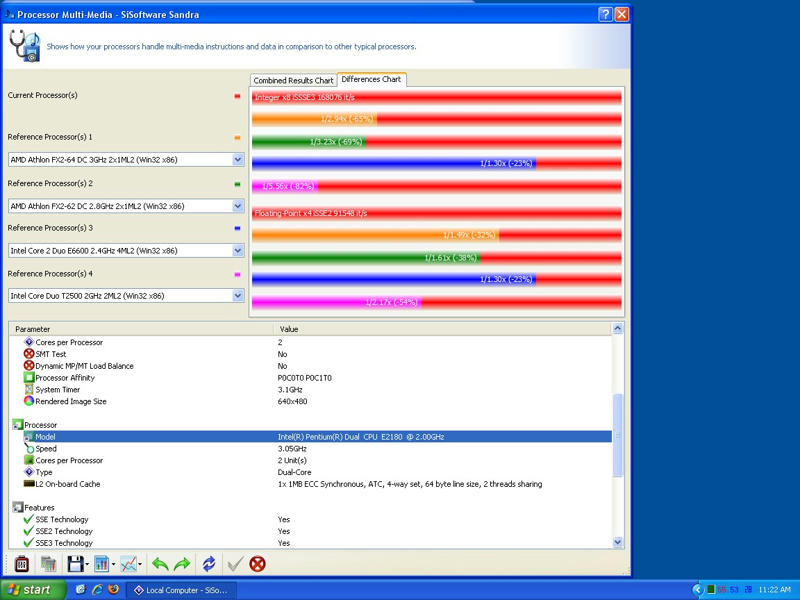Select the Type row showing Dual-Core
800x600 pixels.
[317, 472]
